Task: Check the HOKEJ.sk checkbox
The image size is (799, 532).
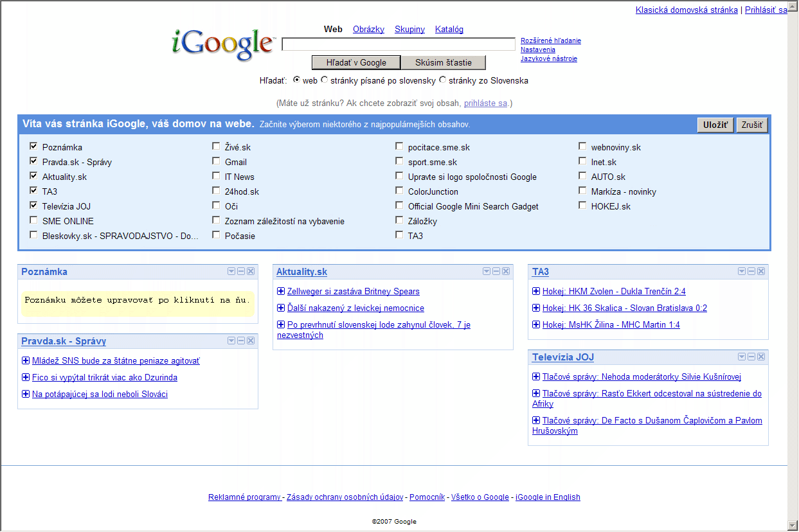Action: point(582,206)
